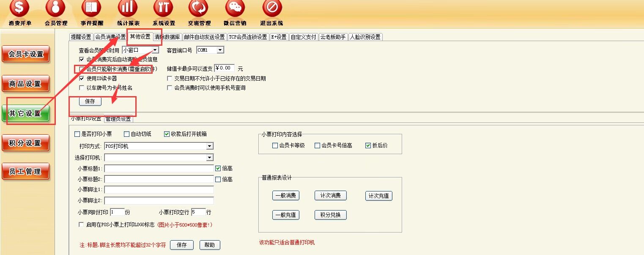Click the 会员管理 member icon
The image size is (644, 255).
(x=55, y=8)
